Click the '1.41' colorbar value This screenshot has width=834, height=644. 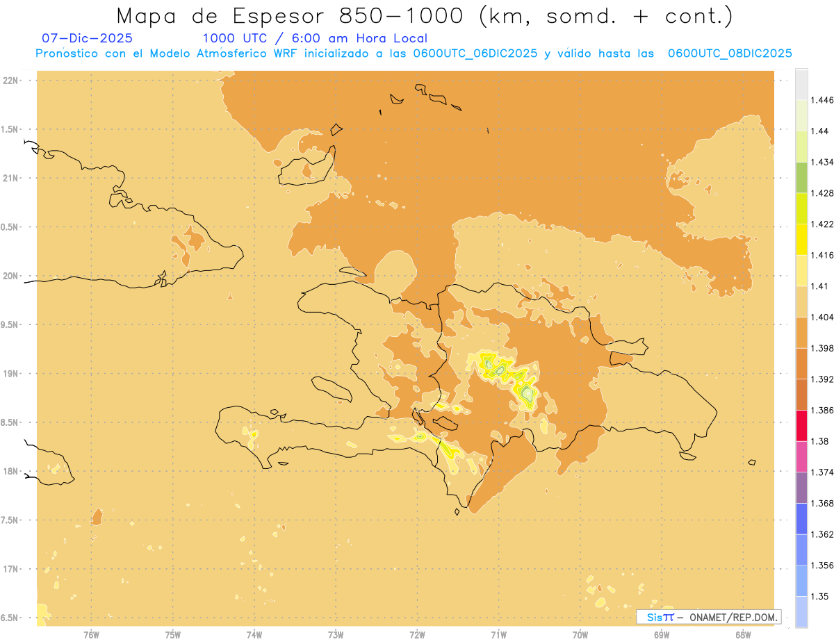click(x=820, y=286)
